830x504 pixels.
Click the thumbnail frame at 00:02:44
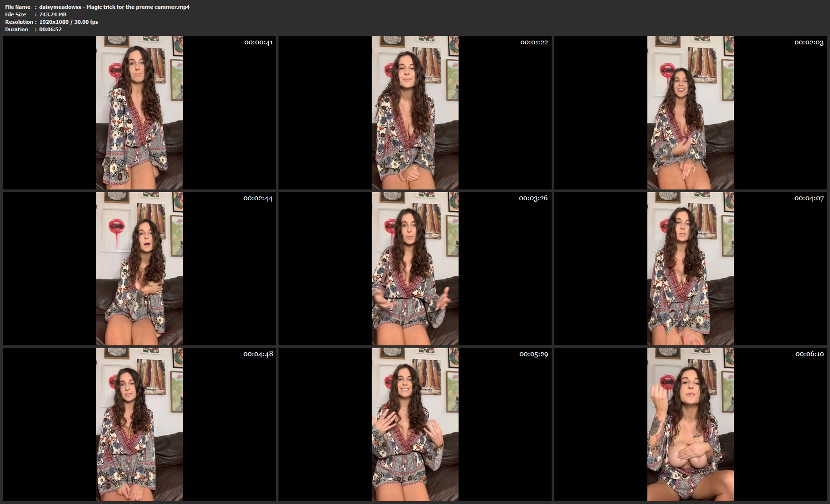[x=139, y=268]
